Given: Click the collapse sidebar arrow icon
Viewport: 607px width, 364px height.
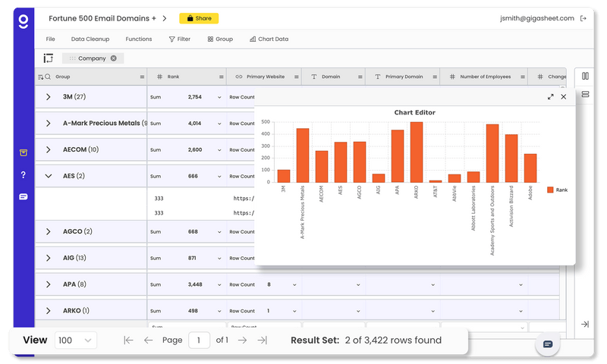Looking at the screenshot, I should pos(585,324).
